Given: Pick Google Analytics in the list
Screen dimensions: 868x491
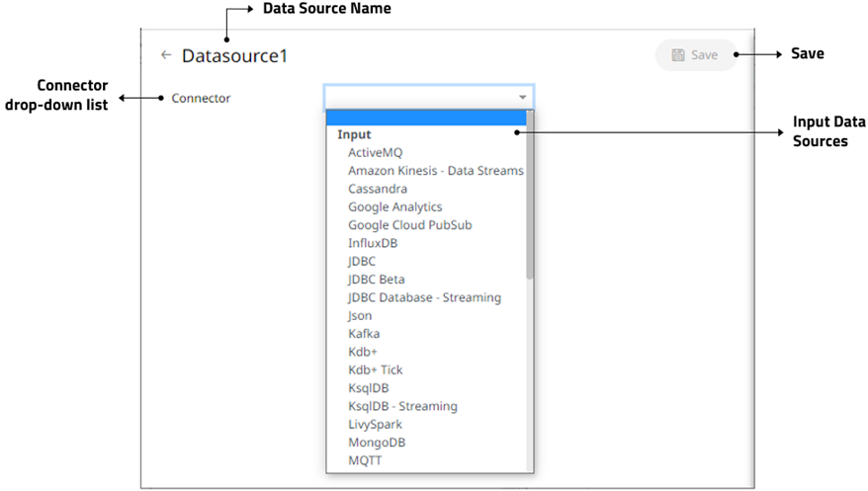Looking at the screenshot, I should coord(394,207).
